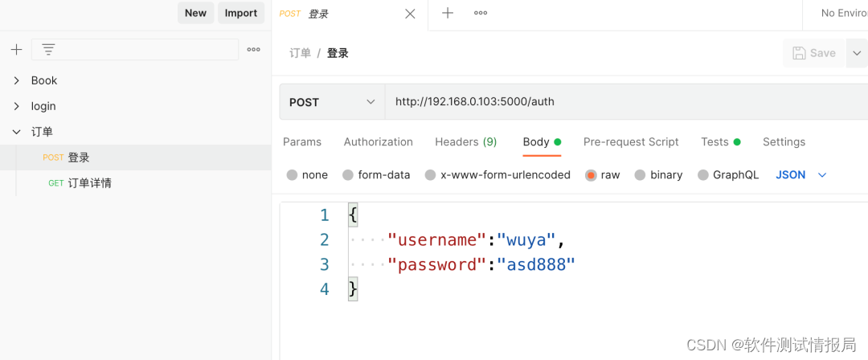This screenshot has width=868, height=360.
Task: Click the Import button
Action: [241, 14]
